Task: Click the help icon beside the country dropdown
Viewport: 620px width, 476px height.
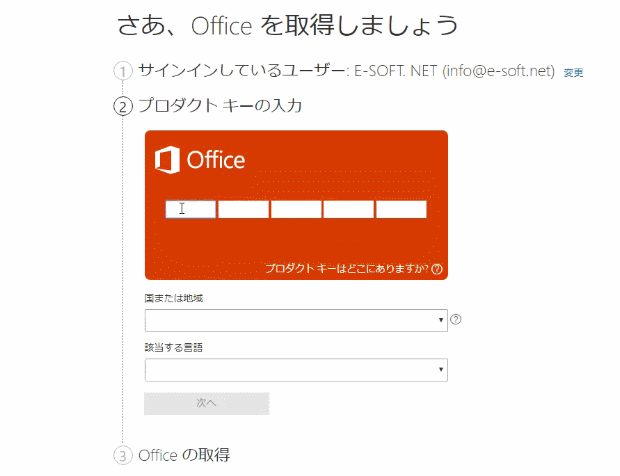Action: [x=456, y=319]
